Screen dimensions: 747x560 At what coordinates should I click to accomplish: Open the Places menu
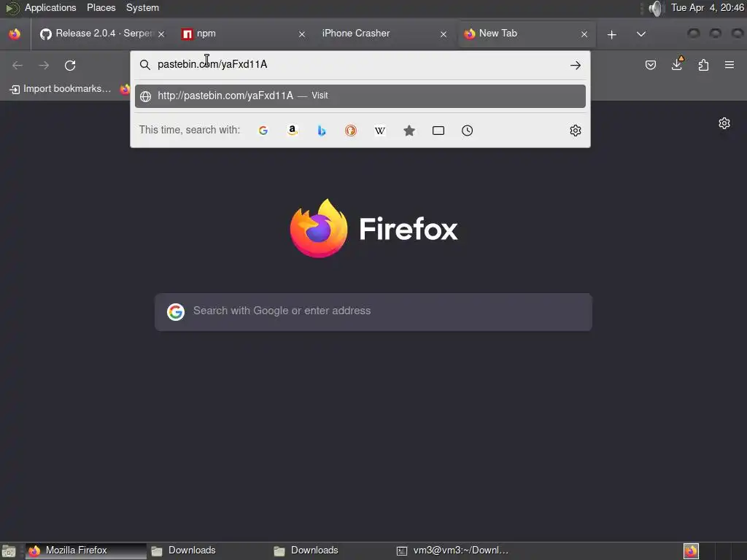[x=101, y=8]
